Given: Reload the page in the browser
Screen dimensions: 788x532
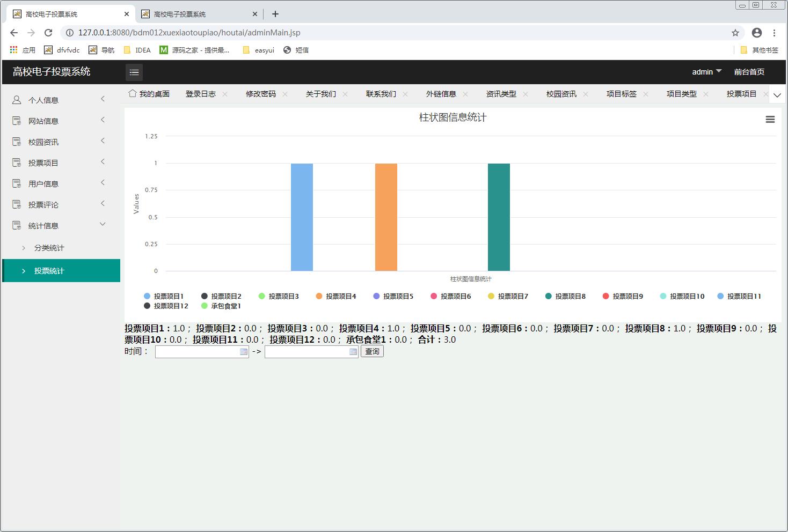Looking at the screenshot, I should point(48,33).
